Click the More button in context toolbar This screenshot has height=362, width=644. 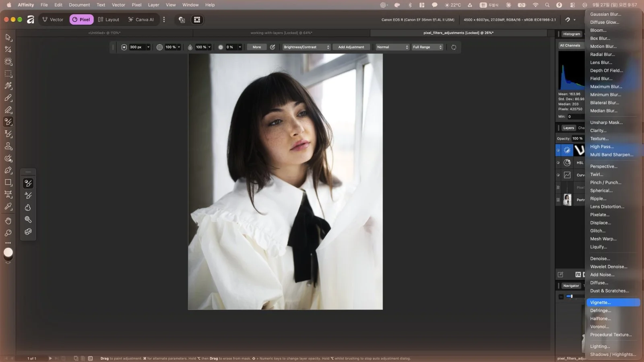tap(257, 47)
